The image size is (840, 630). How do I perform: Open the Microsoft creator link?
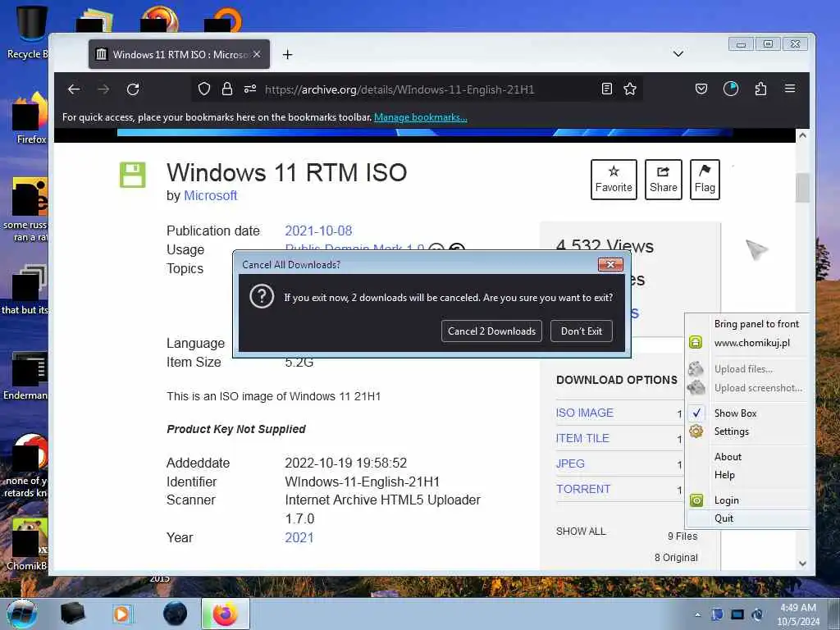(x=211, y=195)
